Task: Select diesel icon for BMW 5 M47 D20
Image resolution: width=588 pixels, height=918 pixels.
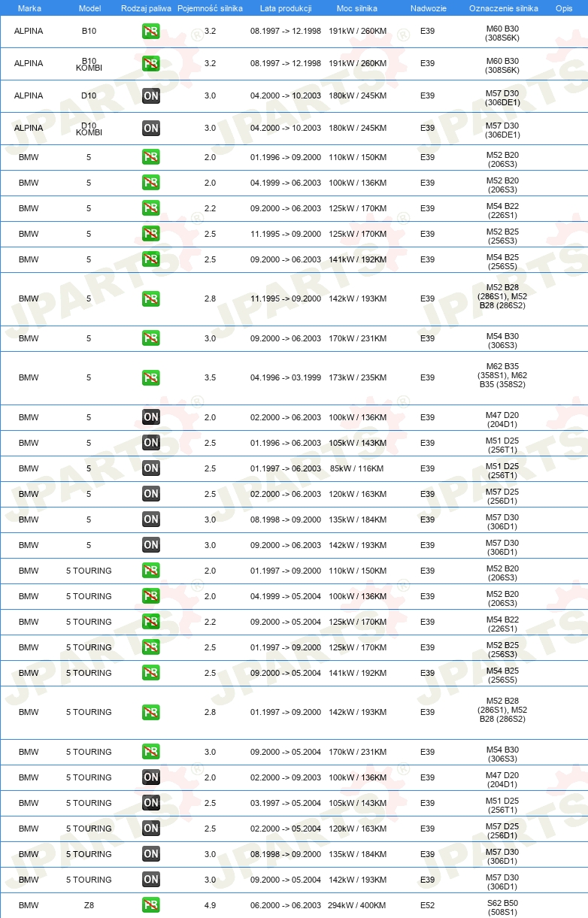Action: [151, 417]
